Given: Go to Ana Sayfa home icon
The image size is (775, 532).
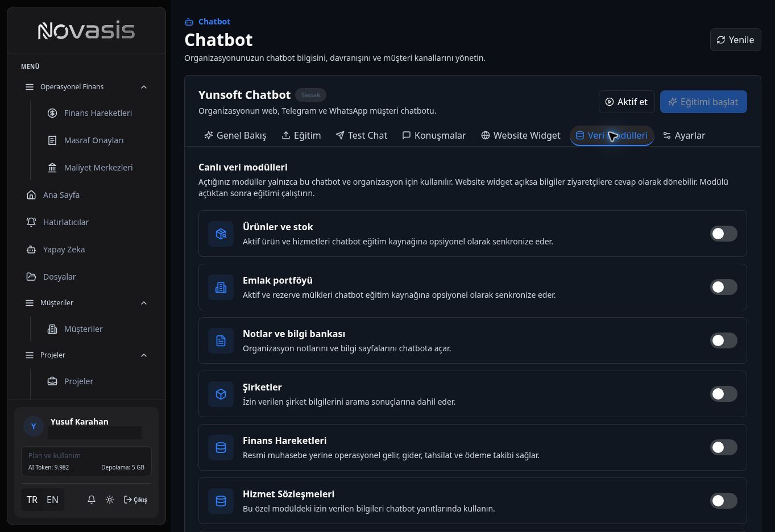Looking at the screenshot, I should coord(31,195).
